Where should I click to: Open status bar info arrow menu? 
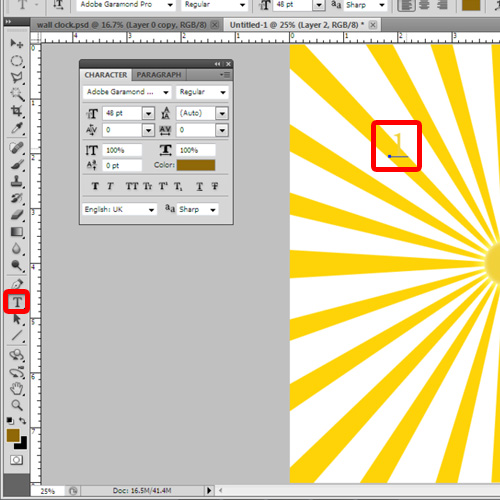click(x=209, y=490)
